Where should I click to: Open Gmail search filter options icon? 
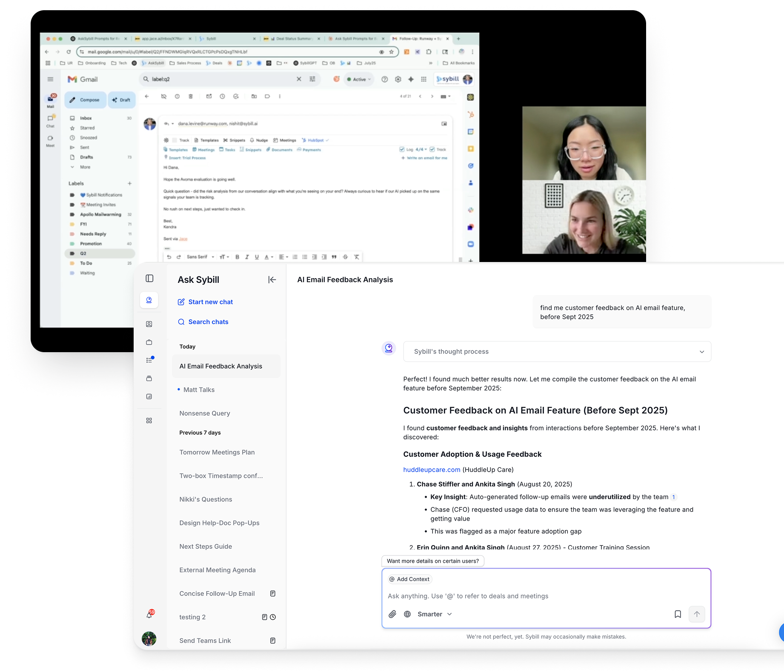[312, 79]
